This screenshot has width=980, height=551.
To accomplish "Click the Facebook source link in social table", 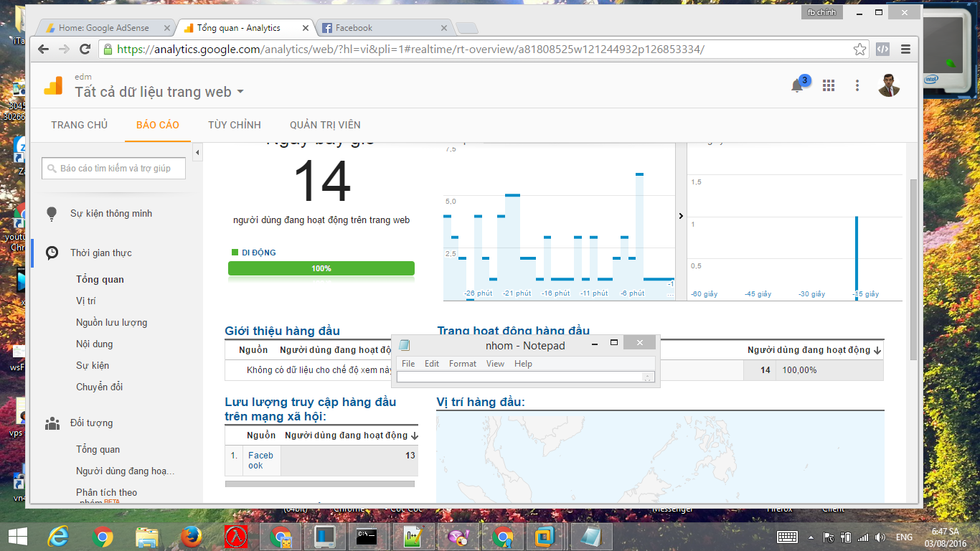I will pyautogui.click(x=260, y=461).
